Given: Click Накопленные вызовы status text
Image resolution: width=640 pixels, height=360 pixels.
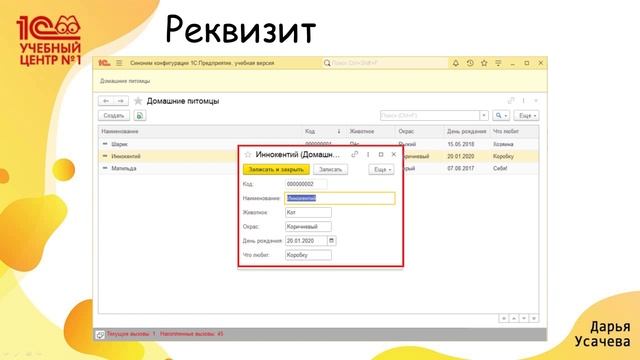Looking at the screenshot, I should pyautogui.click(x=192, y=334).
